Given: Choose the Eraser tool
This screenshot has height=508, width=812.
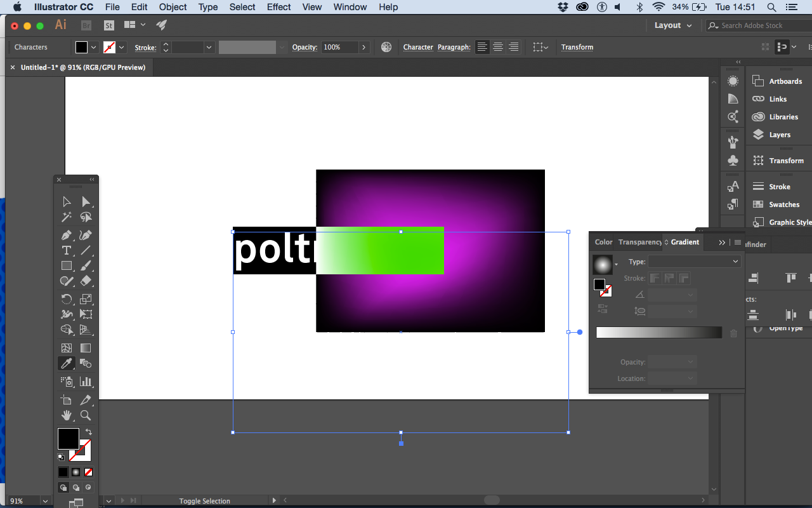Looking at the screenshot, I should coord(86,281).
